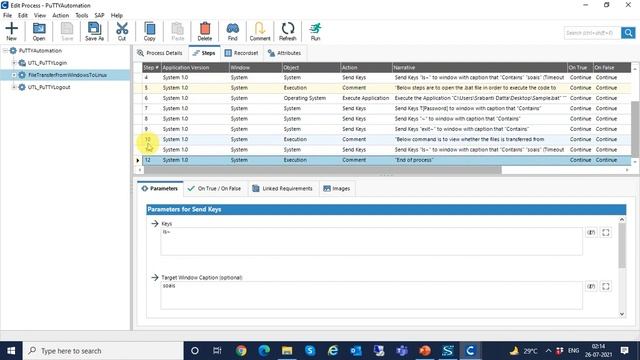Click Target Window Caption parameter icon
Image resolution: width=640 pixels, height=360 pixels.
coord(591,287)
